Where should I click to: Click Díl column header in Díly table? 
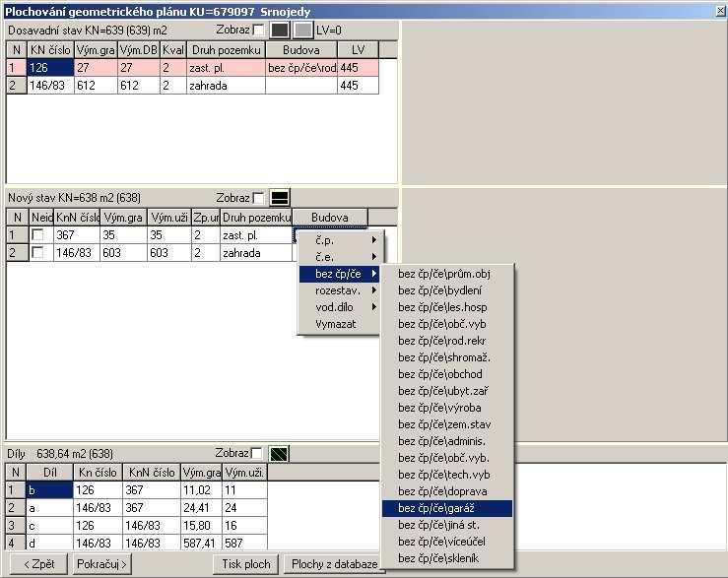pyautogui.click(x=49, y=473)
